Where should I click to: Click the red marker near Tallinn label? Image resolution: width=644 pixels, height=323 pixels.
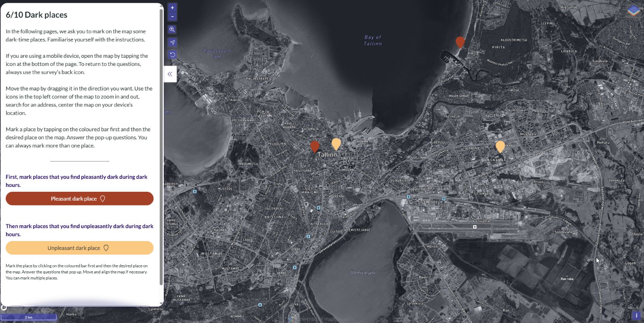[x=315, y=146]
